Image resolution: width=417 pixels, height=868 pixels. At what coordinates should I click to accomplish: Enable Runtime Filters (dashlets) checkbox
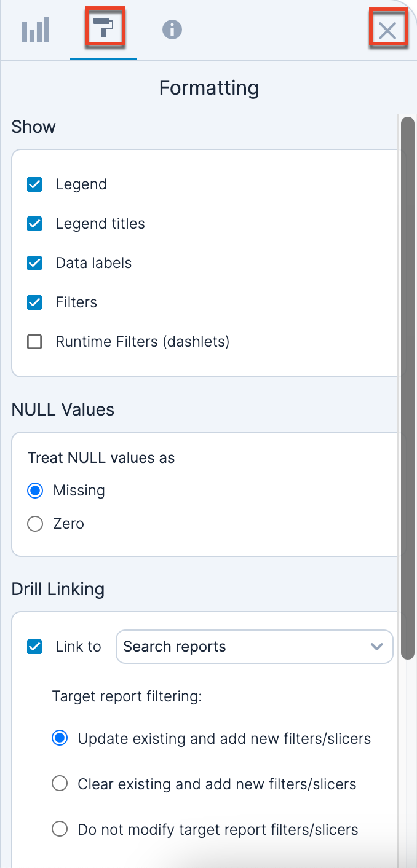click(x=35, y=342)
